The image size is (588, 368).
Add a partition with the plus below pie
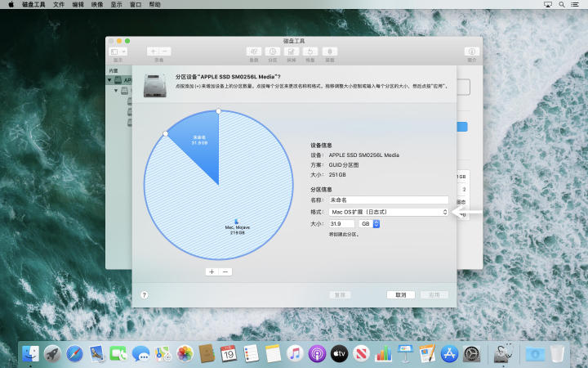pyautogui.click(x=212, y=272)
